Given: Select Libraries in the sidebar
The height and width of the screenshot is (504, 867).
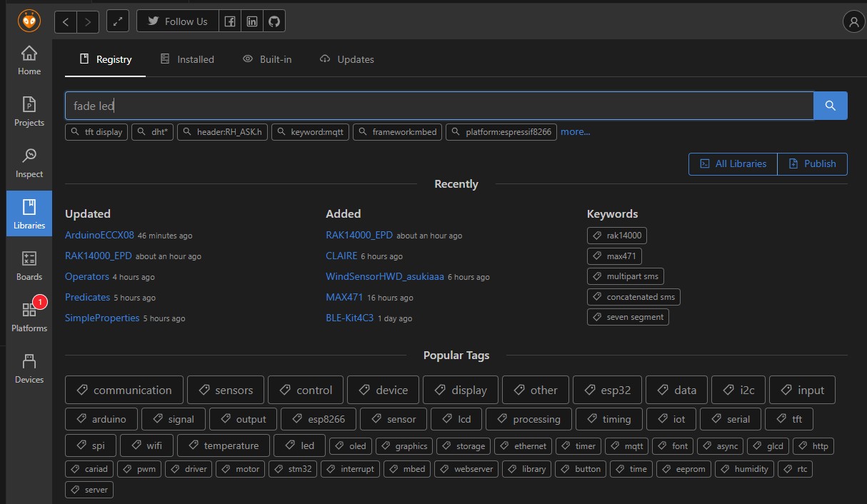Looking at the screenshot, I should pyautogui.click(x=29, y=214).
